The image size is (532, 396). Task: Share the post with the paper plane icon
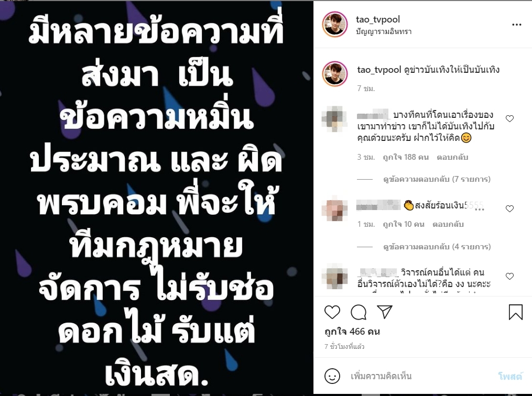(x=384, y=312)
